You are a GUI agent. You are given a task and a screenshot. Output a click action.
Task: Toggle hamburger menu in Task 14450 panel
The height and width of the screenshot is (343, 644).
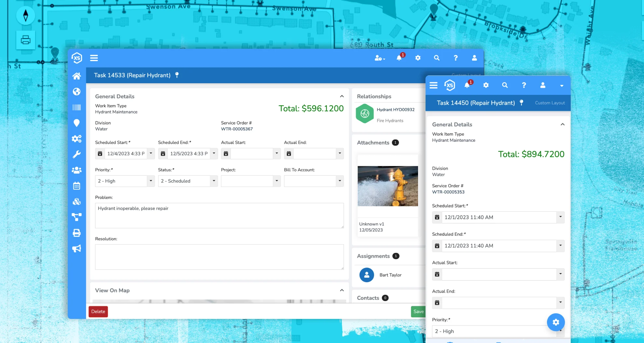(x=433, y=85)
